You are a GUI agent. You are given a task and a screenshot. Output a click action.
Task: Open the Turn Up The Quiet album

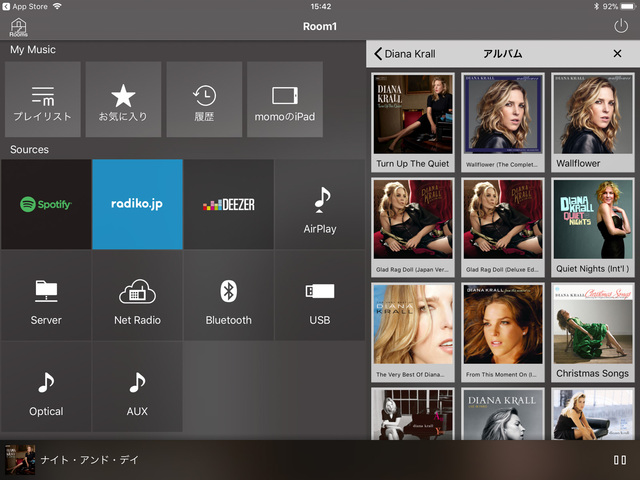pyautogui.click(x=413, y=122)
